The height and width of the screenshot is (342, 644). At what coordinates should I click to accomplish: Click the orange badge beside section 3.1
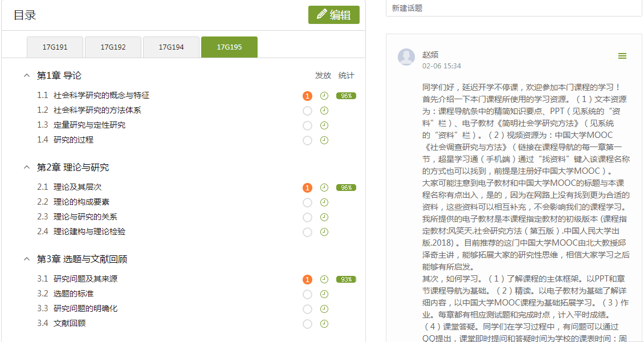pyautogui.click(x=308, y=279)
